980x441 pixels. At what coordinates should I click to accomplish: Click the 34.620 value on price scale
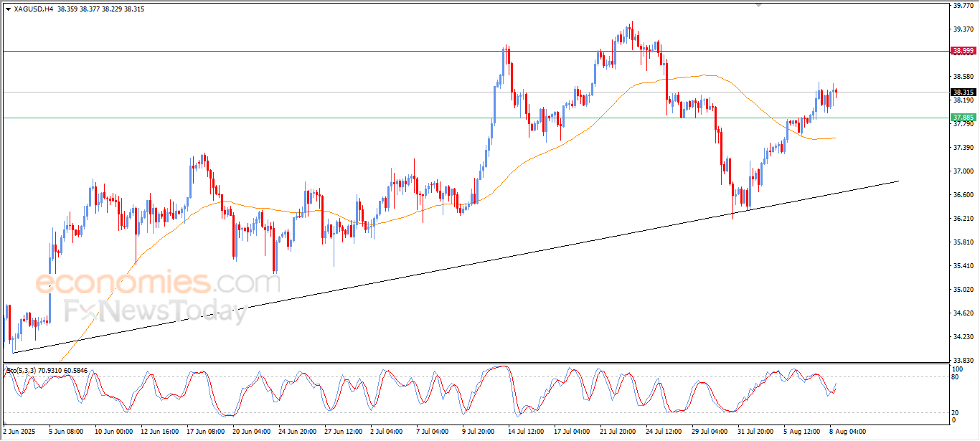[x=963, y=313]
